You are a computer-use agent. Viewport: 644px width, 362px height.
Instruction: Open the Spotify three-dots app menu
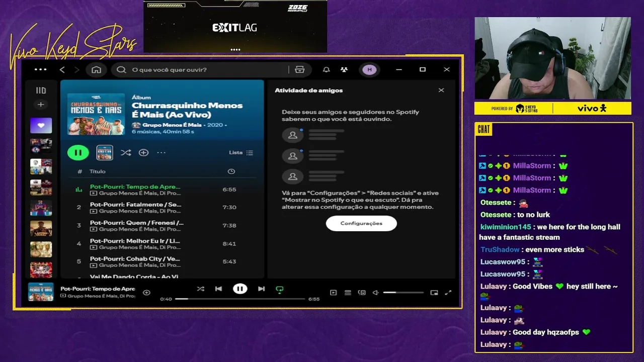tap(40, 69)
